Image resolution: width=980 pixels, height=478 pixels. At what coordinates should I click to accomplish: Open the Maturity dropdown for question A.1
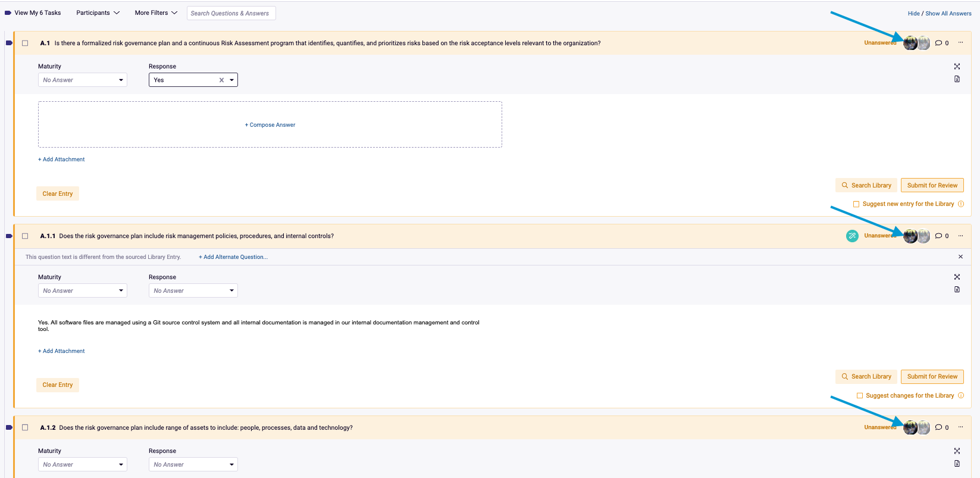83,80
